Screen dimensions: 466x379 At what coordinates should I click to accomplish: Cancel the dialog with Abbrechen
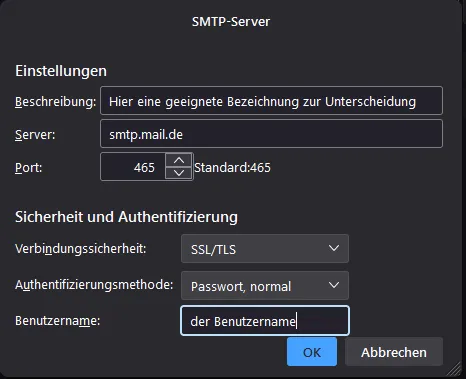(394, 352)
